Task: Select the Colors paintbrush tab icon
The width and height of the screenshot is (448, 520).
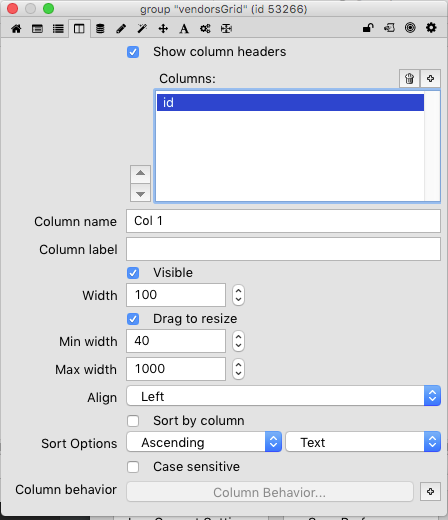Action: tap(121, 29)
